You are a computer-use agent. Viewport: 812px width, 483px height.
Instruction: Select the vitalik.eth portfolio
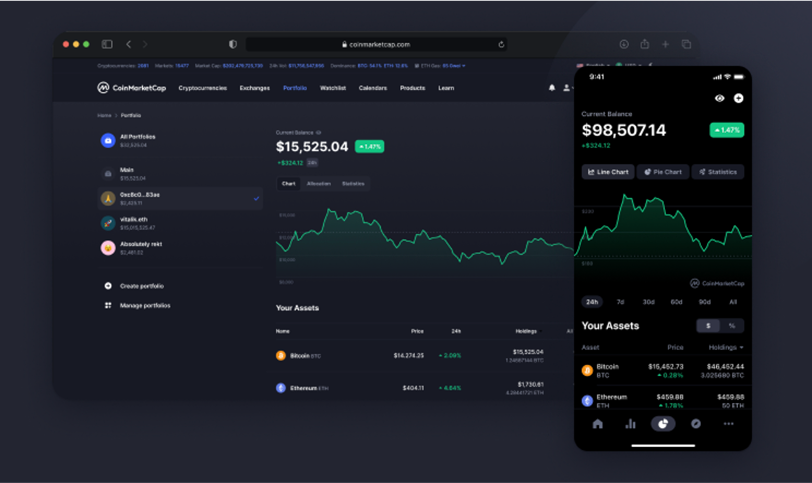pyautogui.click(x=180, y=223)
